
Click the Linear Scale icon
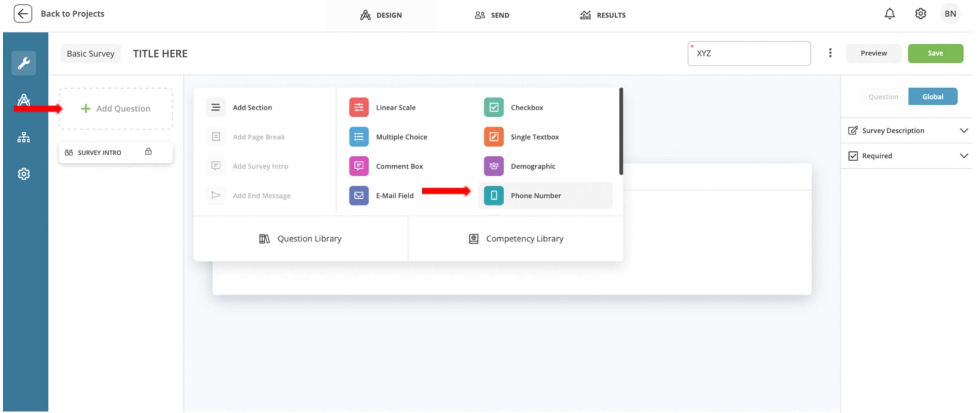pyautogui.click(x=359, y=108)
